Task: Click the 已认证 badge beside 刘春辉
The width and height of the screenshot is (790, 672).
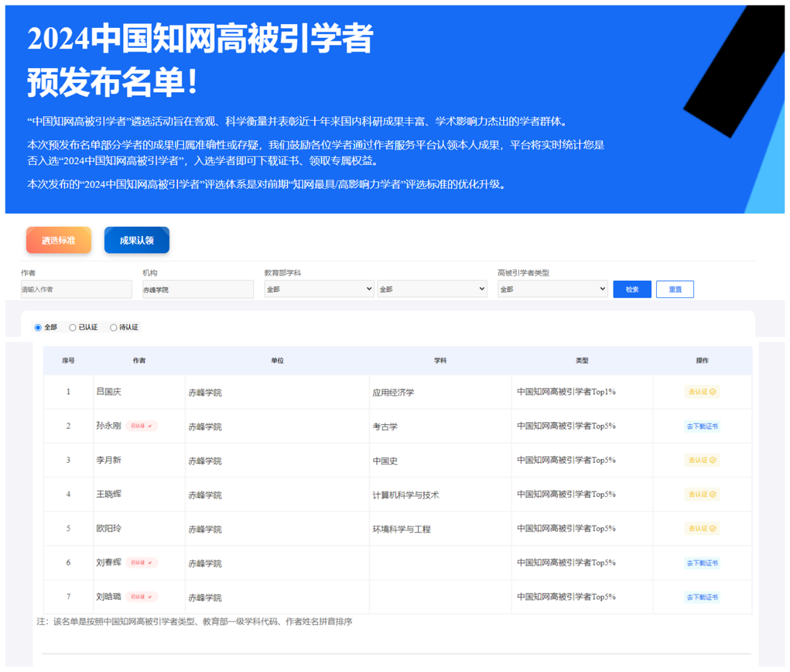Action: click(x=142, y=562)
